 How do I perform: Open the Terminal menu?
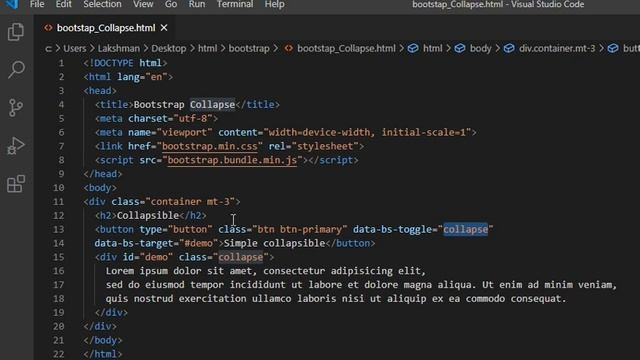(235, 4)
